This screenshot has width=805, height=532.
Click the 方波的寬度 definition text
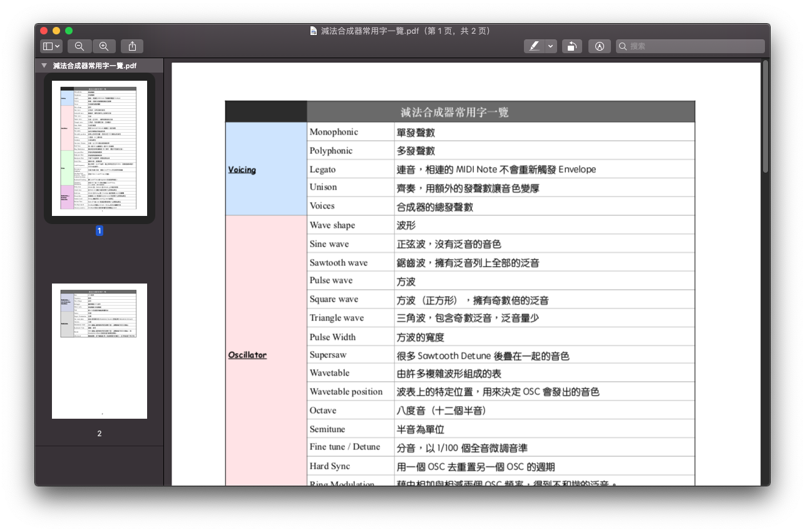(x=420, y=337)
